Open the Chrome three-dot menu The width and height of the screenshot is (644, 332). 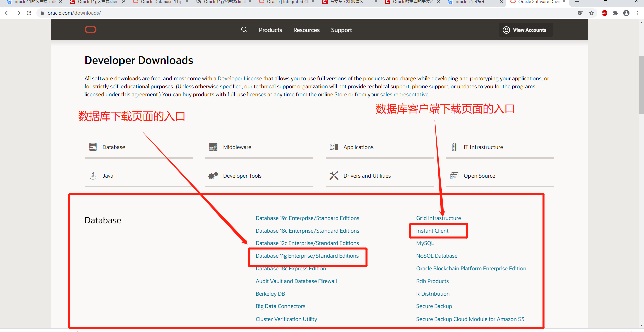pos(637,13)
